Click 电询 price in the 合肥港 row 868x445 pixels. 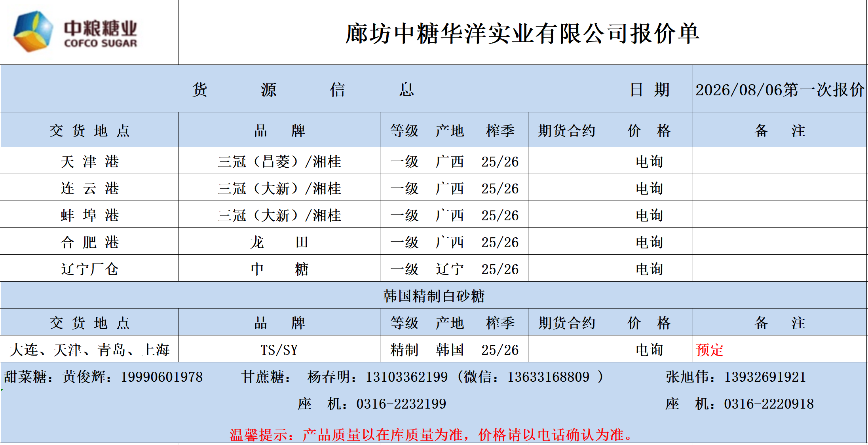649,242
